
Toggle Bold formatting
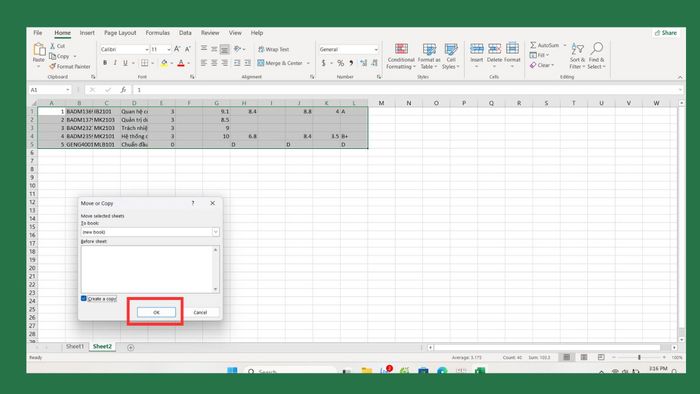coord(105,63)
